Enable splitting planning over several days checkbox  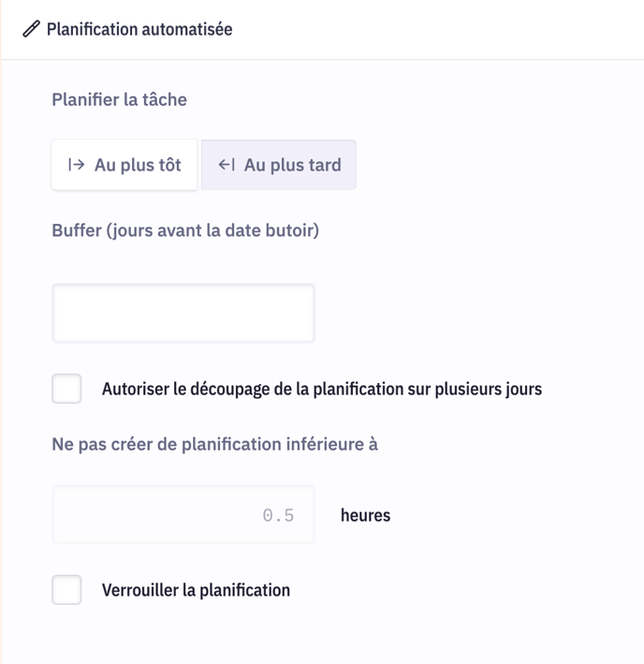(66, 389)
